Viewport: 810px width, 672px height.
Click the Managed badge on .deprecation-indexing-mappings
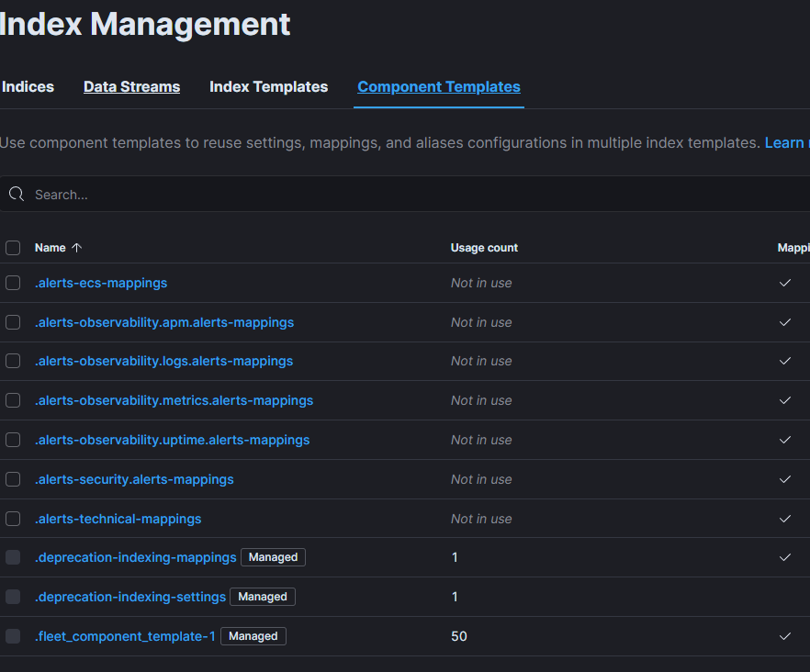point(273,557)
